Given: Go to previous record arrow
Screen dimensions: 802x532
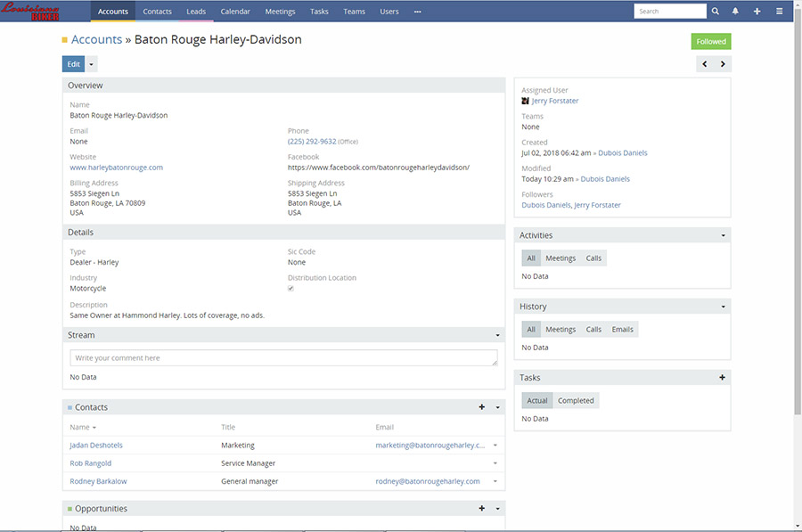Looking at the screenshot, I should click(x=705, y=64).
